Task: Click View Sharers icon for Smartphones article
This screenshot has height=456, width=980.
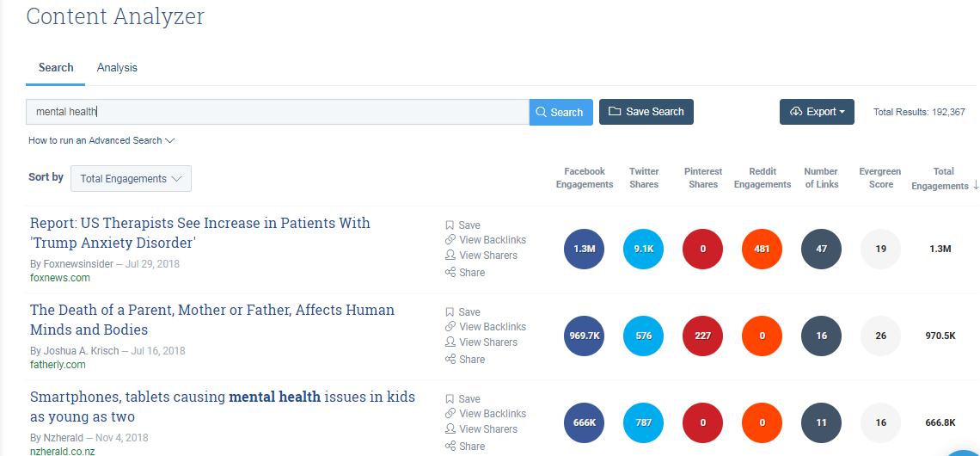Action: click(x=450, y=429)
